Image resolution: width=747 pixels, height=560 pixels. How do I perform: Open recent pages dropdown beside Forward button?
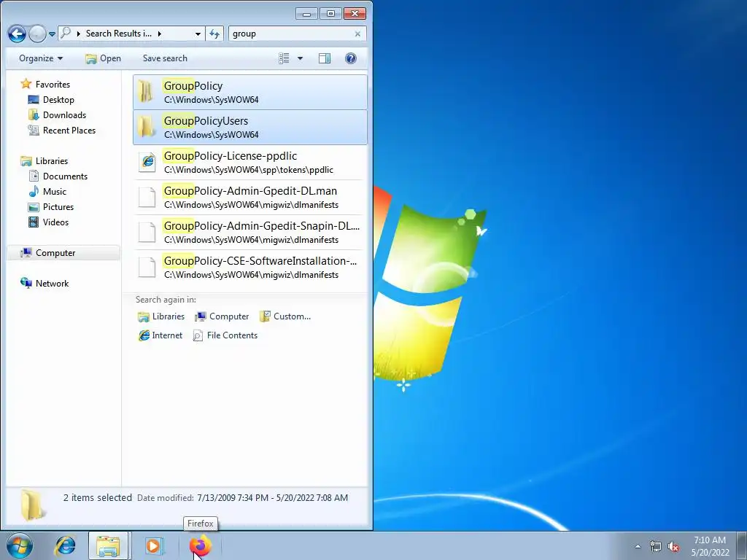(52, 34)
